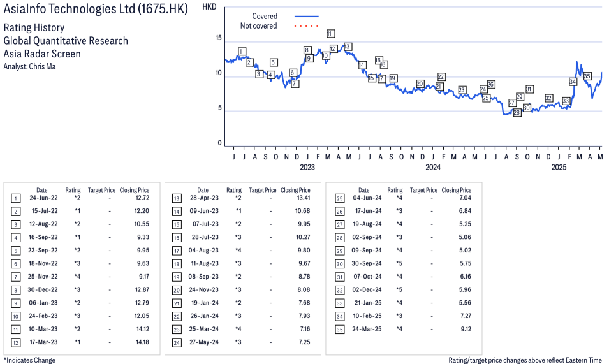Click the Eastern Time rating changes footnote
The image size is (609, 364).
525,360
